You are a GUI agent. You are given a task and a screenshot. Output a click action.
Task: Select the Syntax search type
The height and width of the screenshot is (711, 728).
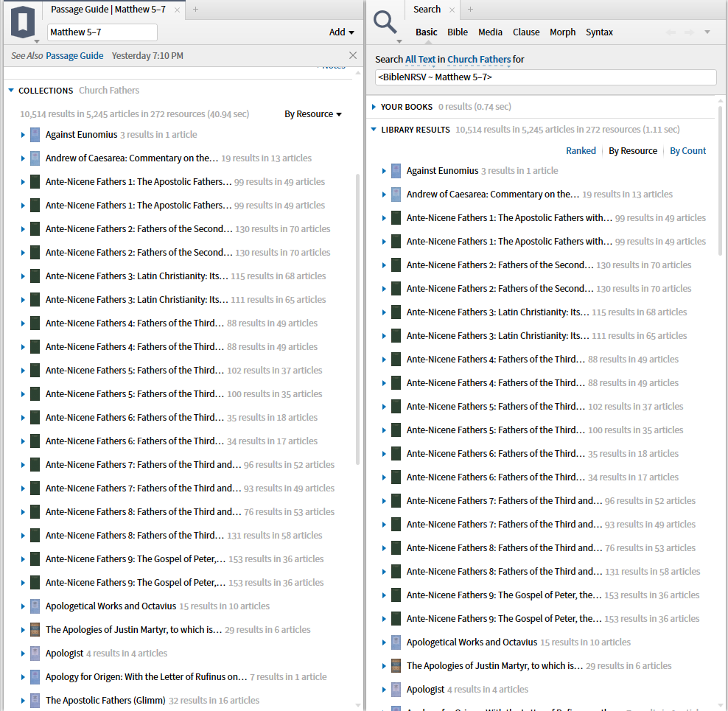tap(599, 32)
